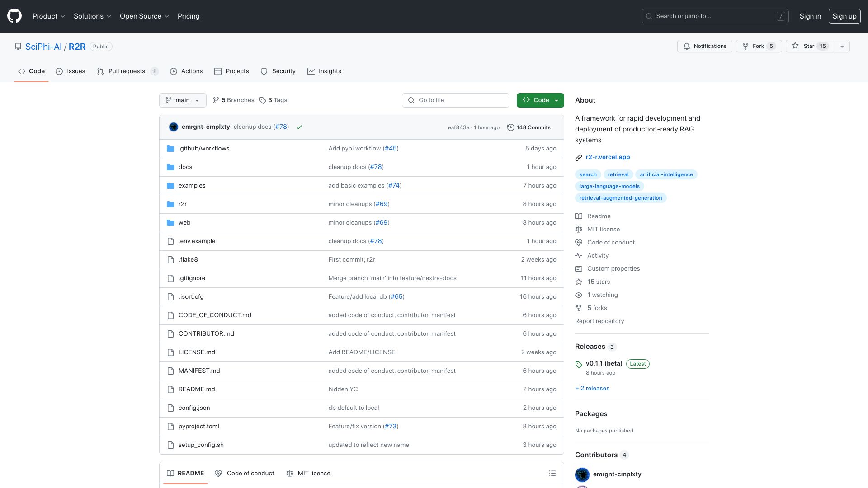Click the Notifications bell button
This screenshot has width=868, height=488.
click(x=704, y=46)
